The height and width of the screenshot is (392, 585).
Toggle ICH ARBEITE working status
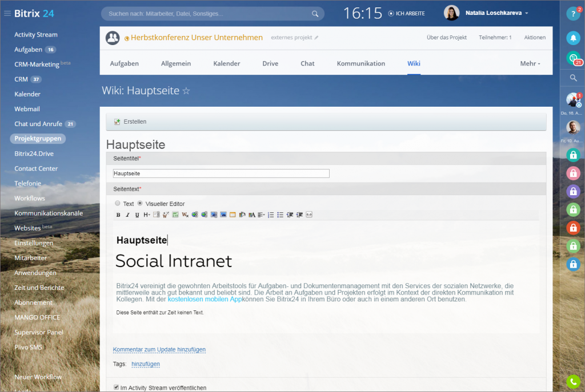point(406,14)
